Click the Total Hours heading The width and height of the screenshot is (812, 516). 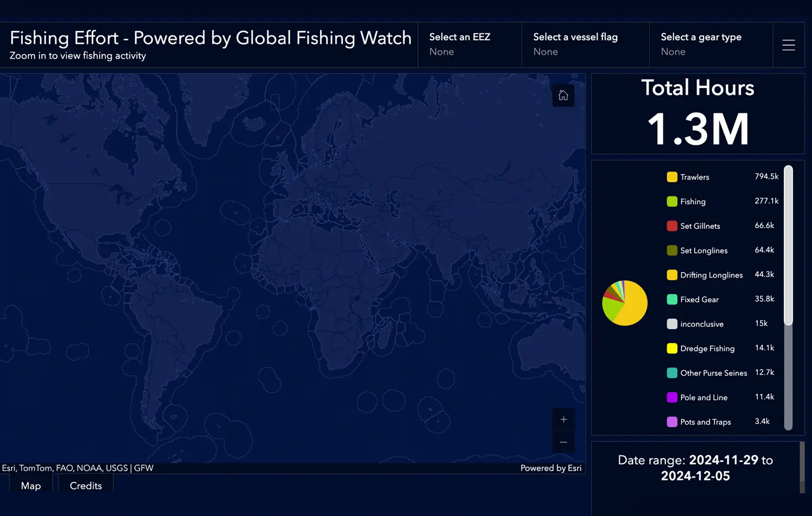pyautogui.click(x=698, y=88)
